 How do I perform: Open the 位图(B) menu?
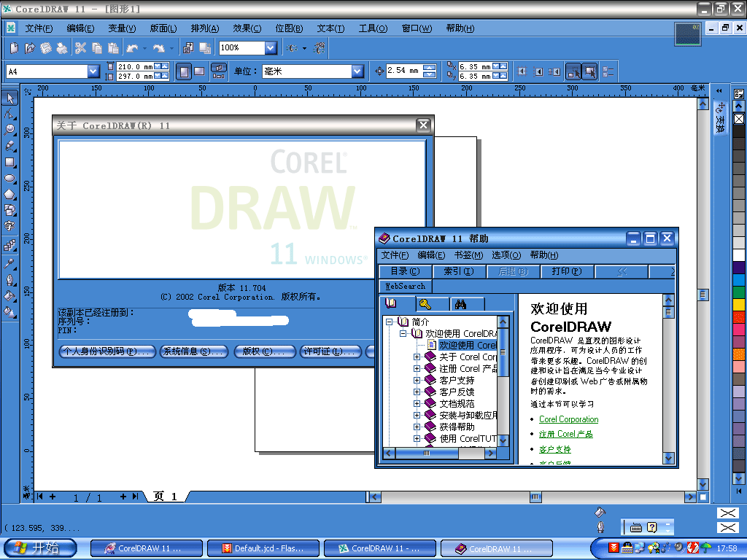pyautogui.click(x=289, y=28)
